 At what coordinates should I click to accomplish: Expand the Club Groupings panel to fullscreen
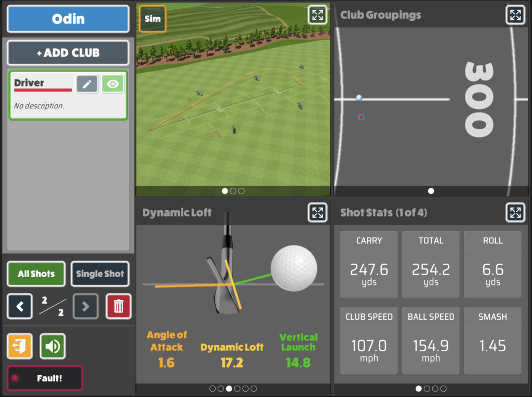click(x=515, y=15)
